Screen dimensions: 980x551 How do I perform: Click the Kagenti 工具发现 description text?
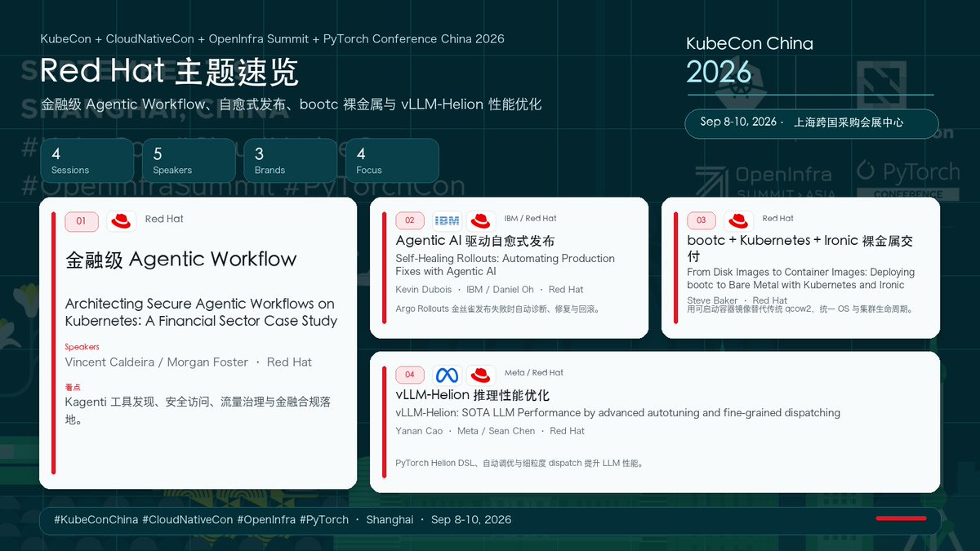point(198,411)
